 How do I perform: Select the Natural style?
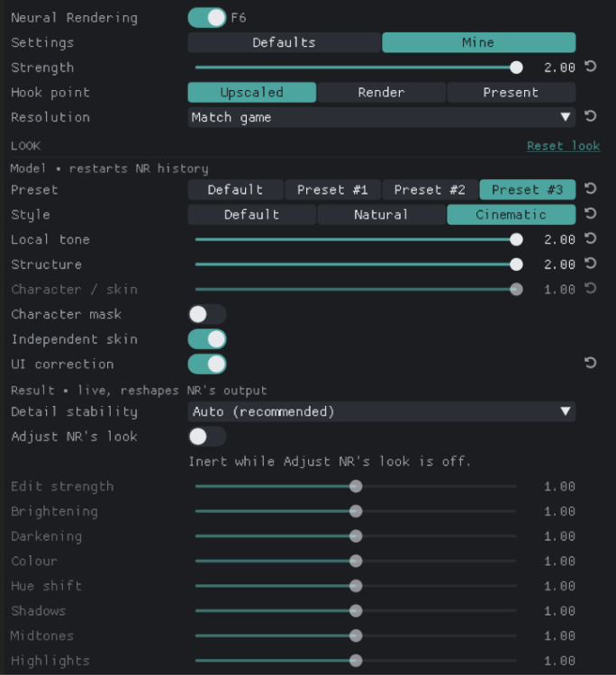(x=382, y=215)
